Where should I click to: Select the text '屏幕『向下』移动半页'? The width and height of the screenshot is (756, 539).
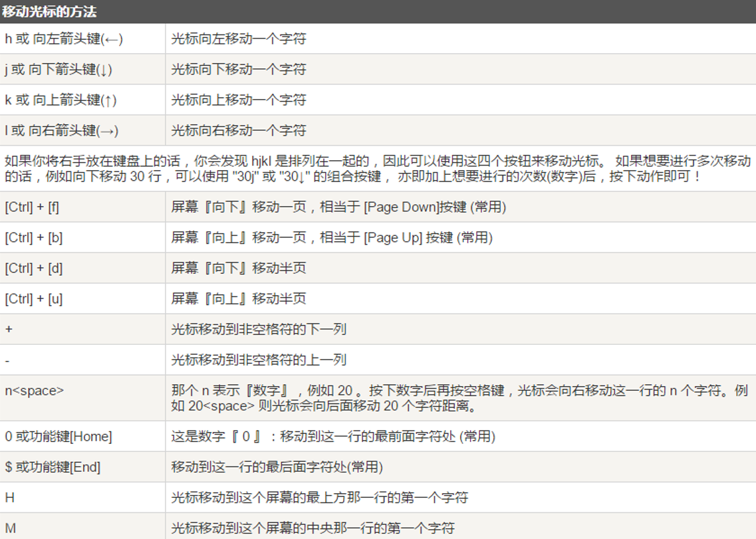[x=239, y=268]
